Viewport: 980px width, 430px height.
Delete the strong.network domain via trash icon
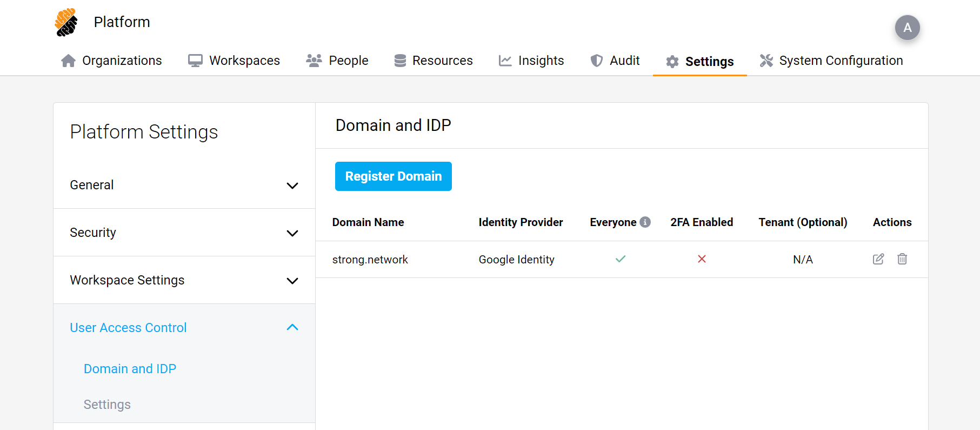pos(902,259)
